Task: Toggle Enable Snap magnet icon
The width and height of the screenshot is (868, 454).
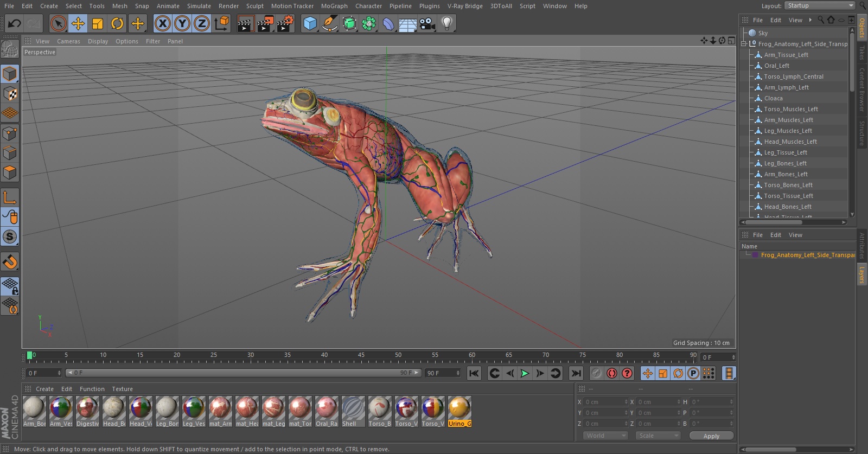Action: tap(10, 262)
